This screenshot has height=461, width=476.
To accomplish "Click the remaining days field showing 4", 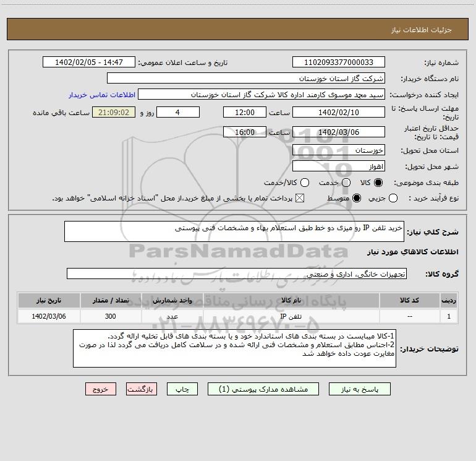I will (x=178, y=113).
